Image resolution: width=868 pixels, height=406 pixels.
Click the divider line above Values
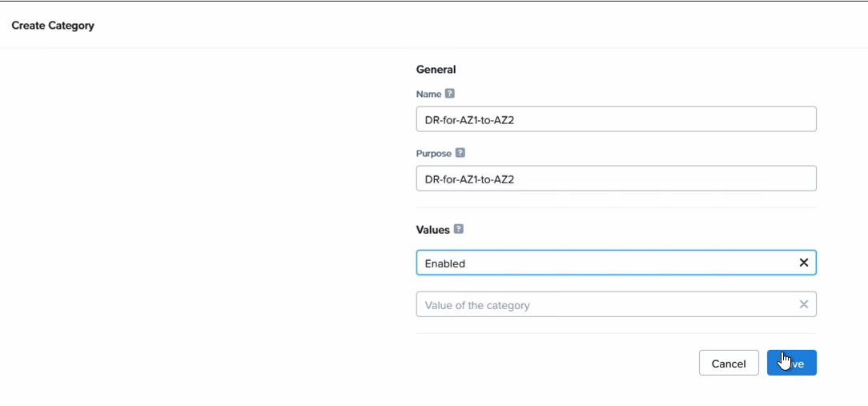click(616, 207)
